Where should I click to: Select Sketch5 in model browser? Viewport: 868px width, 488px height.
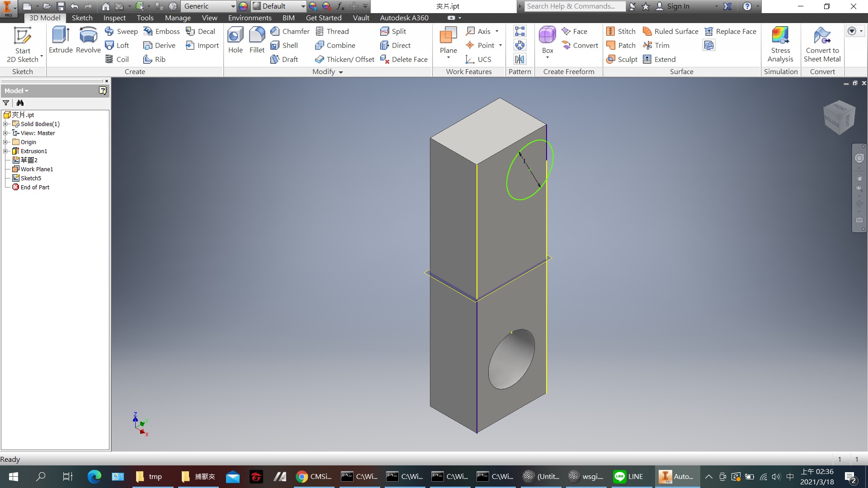tap(31, 178)
